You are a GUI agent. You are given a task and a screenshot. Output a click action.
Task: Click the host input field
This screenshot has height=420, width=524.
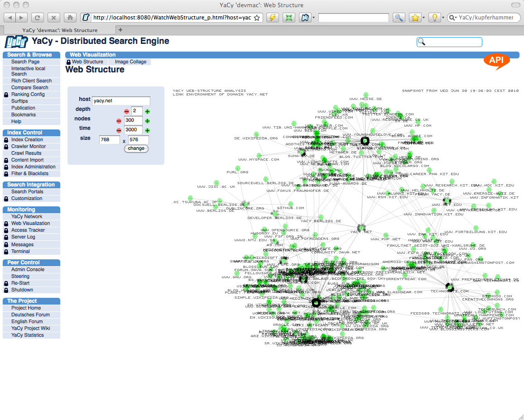click(x=121, y=101)
